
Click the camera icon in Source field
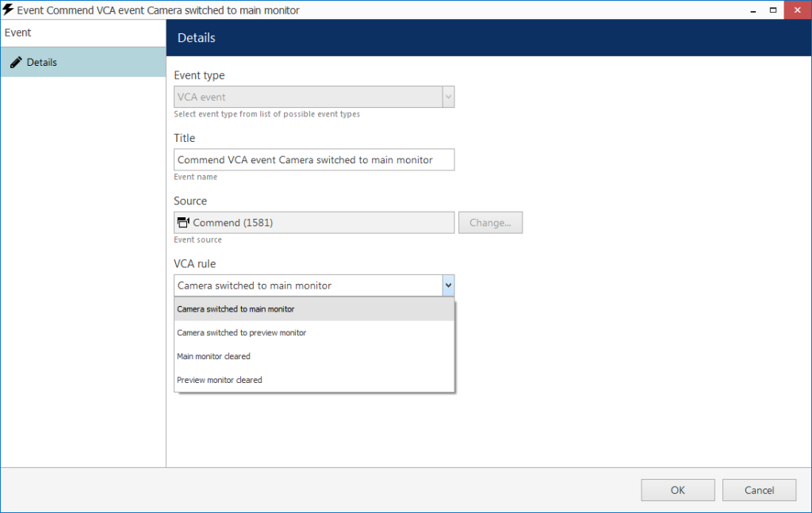183,223
